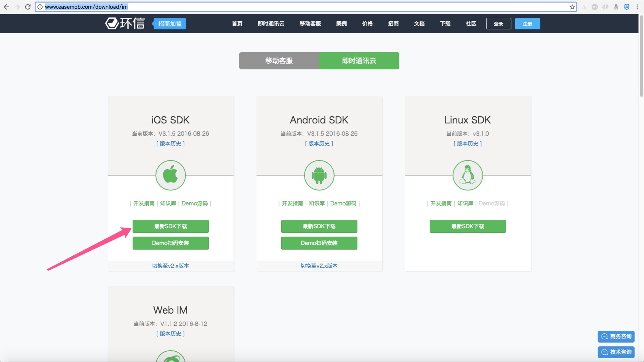
Task: Click the Easemob 环信 logo
Action: [x=125, y=24]
